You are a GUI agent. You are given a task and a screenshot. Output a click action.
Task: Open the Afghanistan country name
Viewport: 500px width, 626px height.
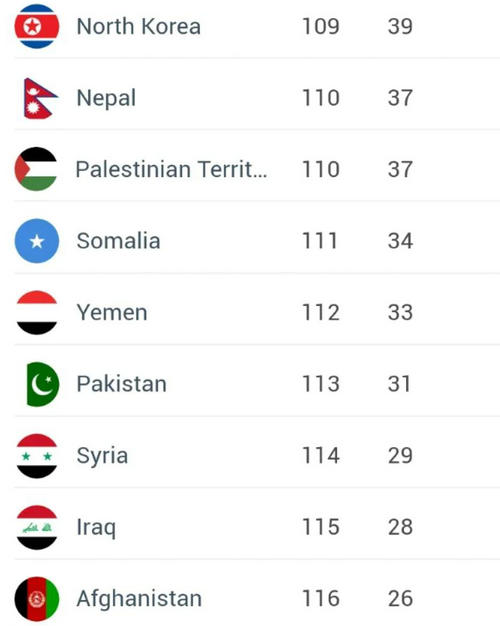(x=139, y=599)
